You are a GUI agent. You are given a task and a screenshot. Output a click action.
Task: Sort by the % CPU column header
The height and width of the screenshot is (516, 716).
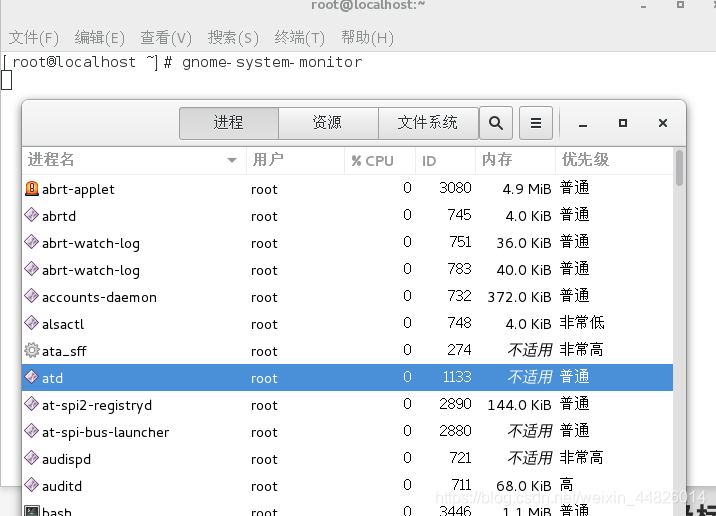[x=380, y=160]
